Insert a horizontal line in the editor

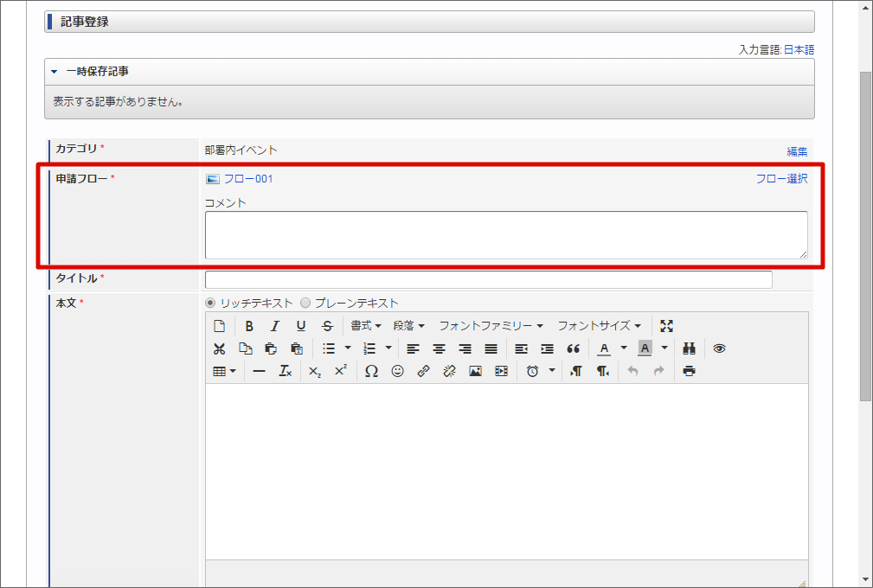click(258, 371)
